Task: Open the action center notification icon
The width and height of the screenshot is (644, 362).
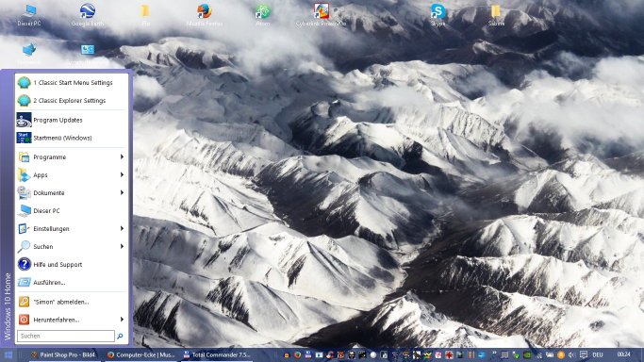Action: pyautogui.click(x=584, y=354)
